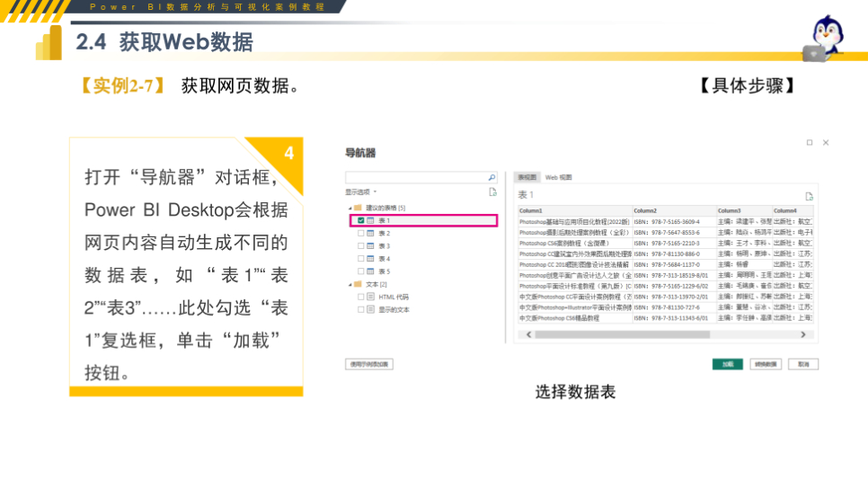
Task: Uncheck the 表 1 checkbox
Action: (361, 220)
